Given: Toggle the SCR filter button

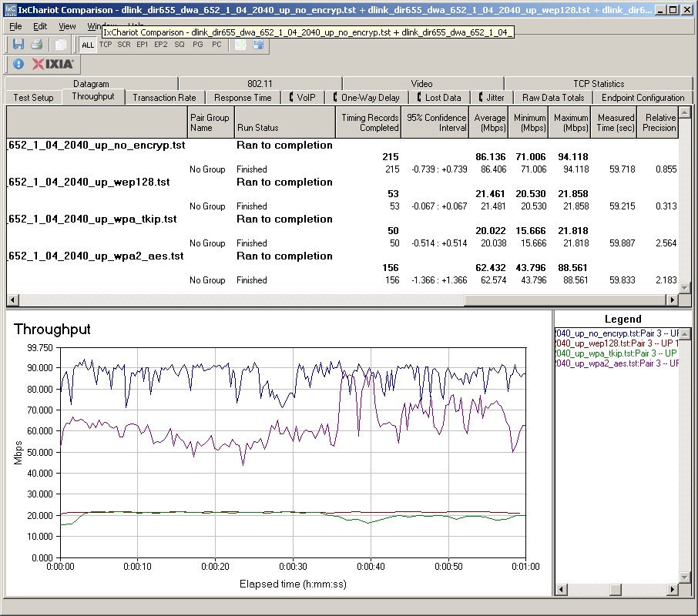Looking at the screenshot, I should point(124,45).
